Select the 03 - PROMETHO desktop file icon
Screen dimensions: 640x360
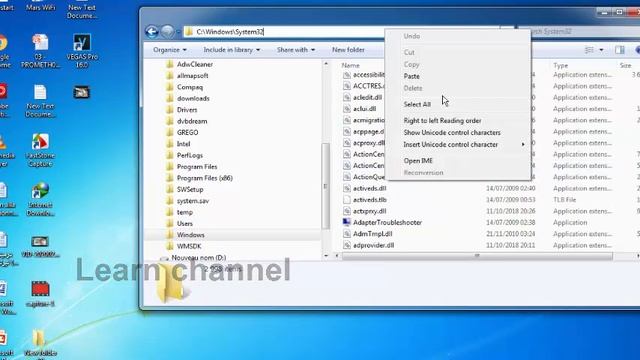click(x=40, y=51)
